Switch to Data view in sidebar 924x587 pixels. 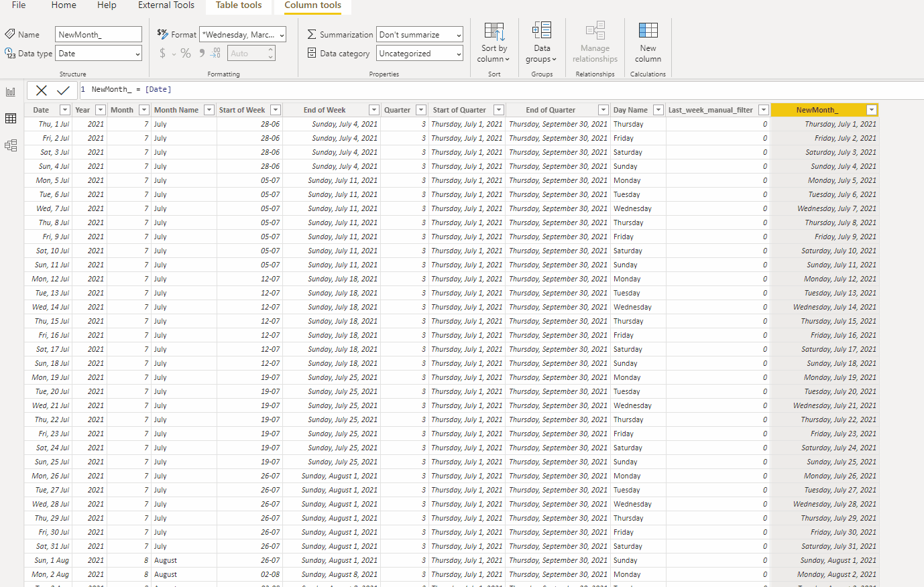11,119
